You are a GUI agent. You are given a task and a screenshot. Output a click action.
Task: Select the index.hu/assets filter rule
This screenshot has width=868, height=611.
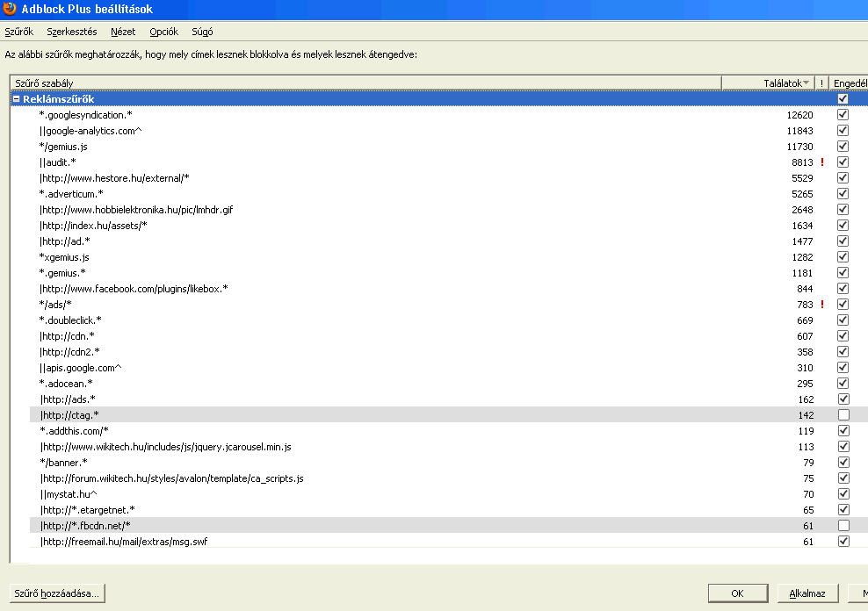point(93,226)
